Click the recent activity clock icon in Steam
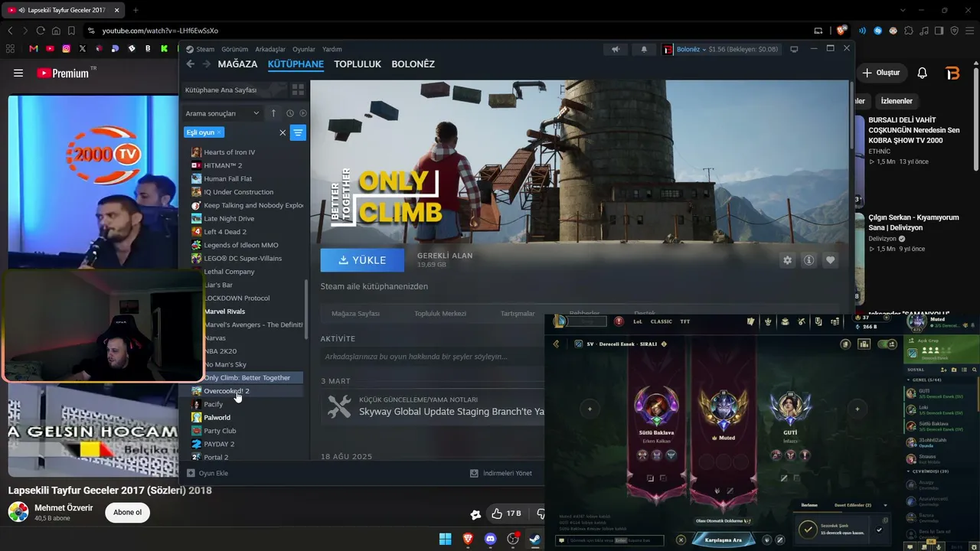Image resolution: width=980 pixels, height=551 pixels. [x=290, y=113]
